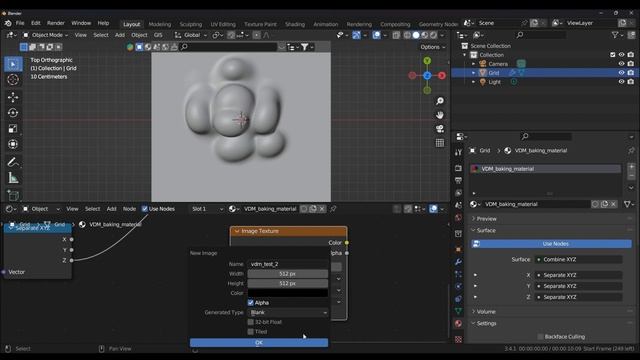The height and width of the screenshot is (360, 640).
Task: Hide Camera in viewport via eye icon
Action: (x=621, y=64)
